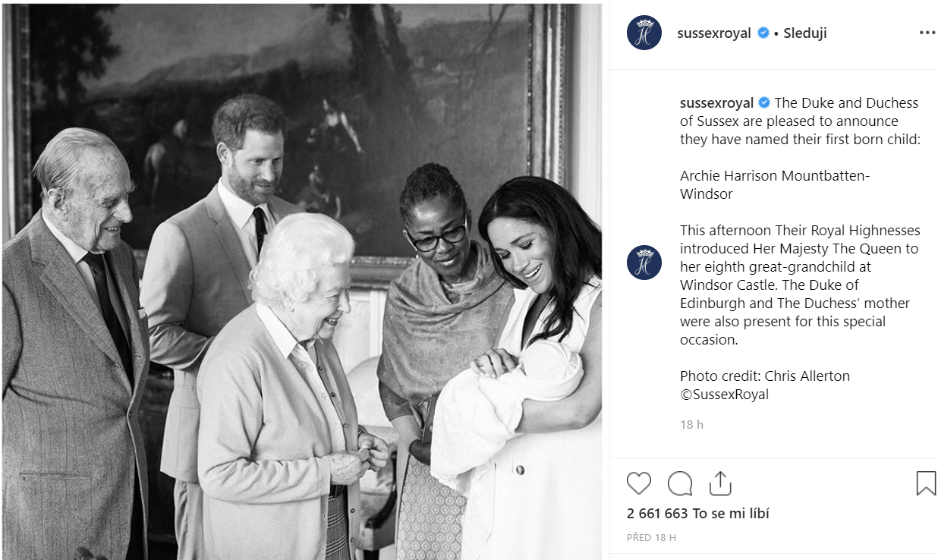The height and width of the screenshot is (560, 938).
Task: Click the PŘED 18 H post timestamp
Action: point(651,538)
